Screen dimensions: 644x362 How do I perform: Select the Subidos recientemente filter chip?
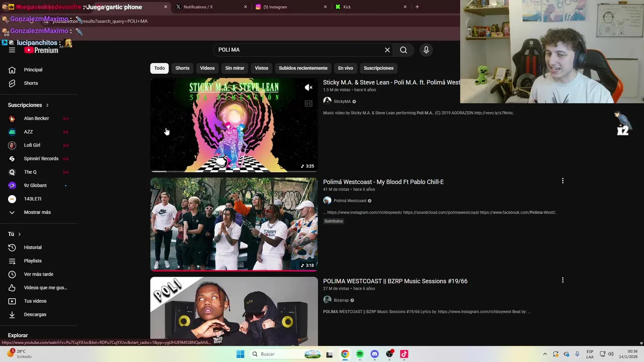point(303,68)
